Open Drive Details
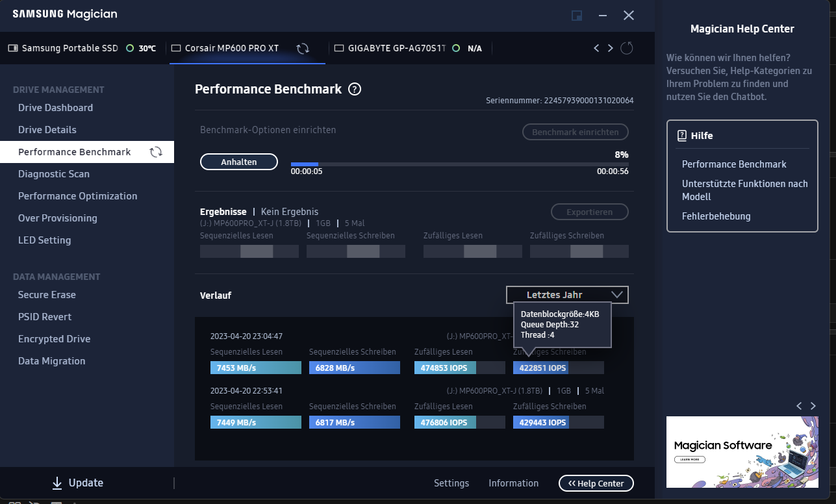Viewport: 836px width, 504px height. point(47,130)
